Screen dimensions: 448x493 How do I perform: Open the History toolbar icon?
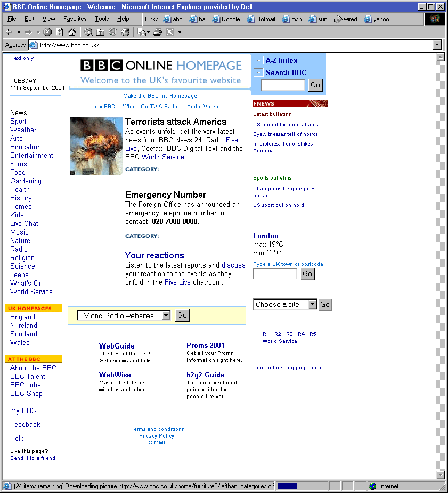point(125,32)
